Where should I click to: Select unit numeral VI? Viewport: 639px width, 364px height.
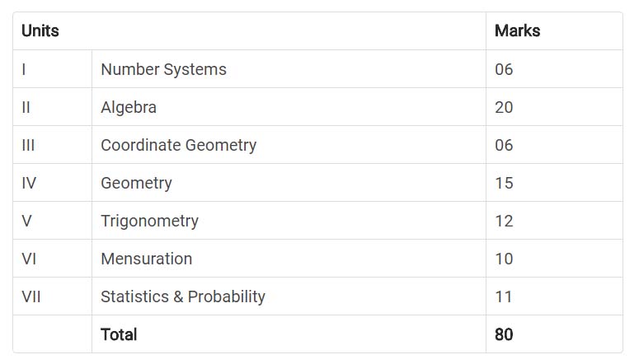[x=29, y=259]
